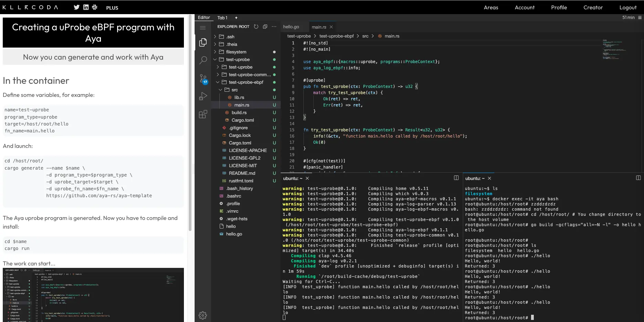Select Tab 1
The width and height of the screenshot is (644, 322).
[x=222, y=18]
